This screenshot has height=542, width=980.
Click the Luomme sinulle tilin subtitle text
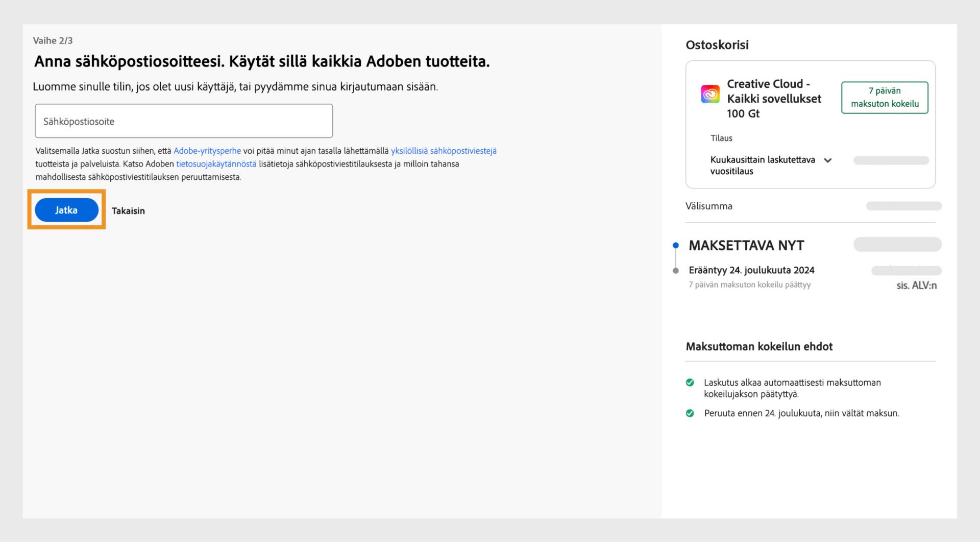235,87
